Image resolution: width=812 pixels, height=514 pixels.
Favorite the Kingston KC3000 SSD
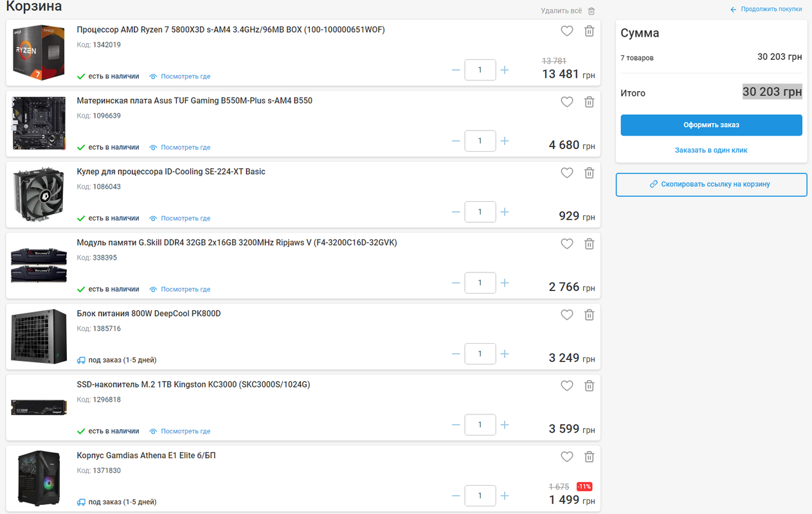[566, 385]
